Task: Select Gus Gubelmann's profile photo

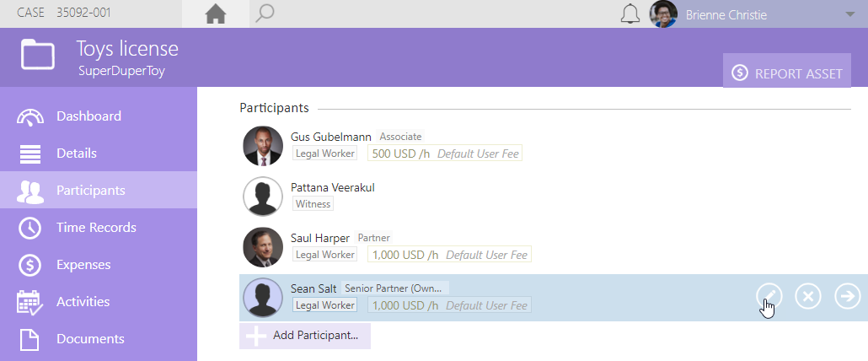Action: tap(263, 146)
